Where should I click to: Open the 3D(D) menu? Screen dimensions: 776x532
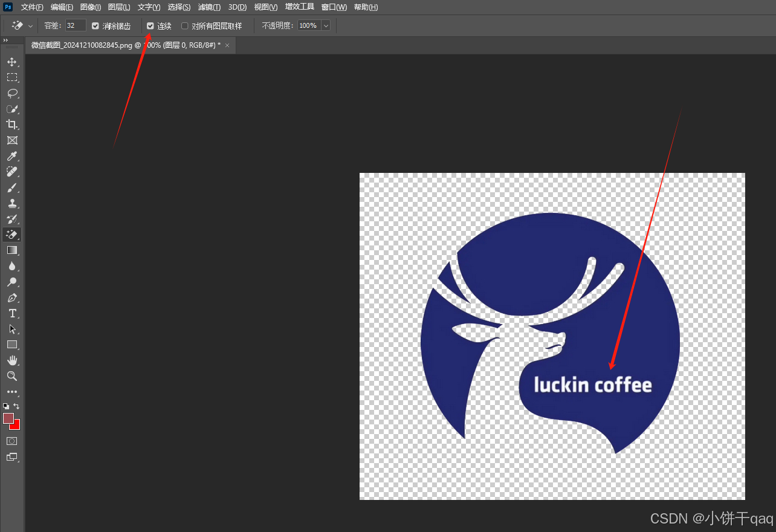click(x=238, y=7)
